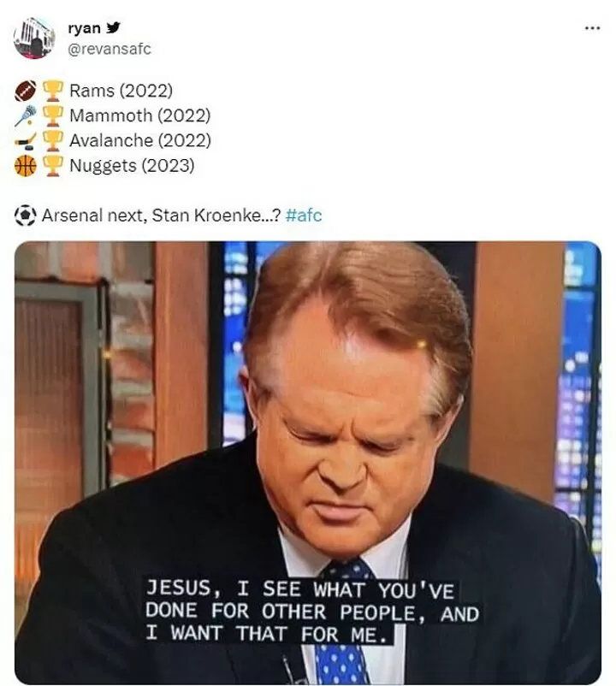Click ryan's profile avatar picture
Image resolution: width=616 pixels, height=686 pixels.
click(x=34, y=38)
